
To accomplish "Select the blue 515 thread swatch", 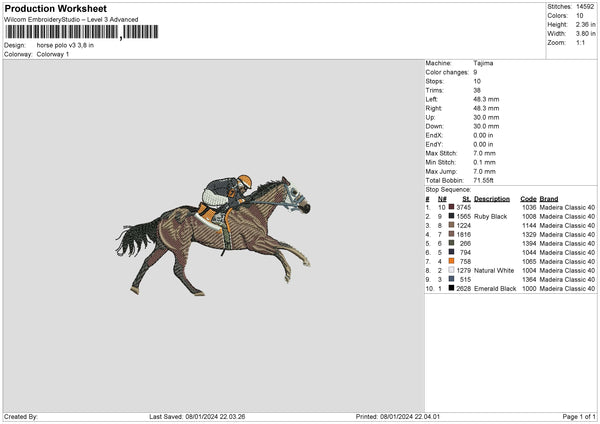I will point(452,279).
